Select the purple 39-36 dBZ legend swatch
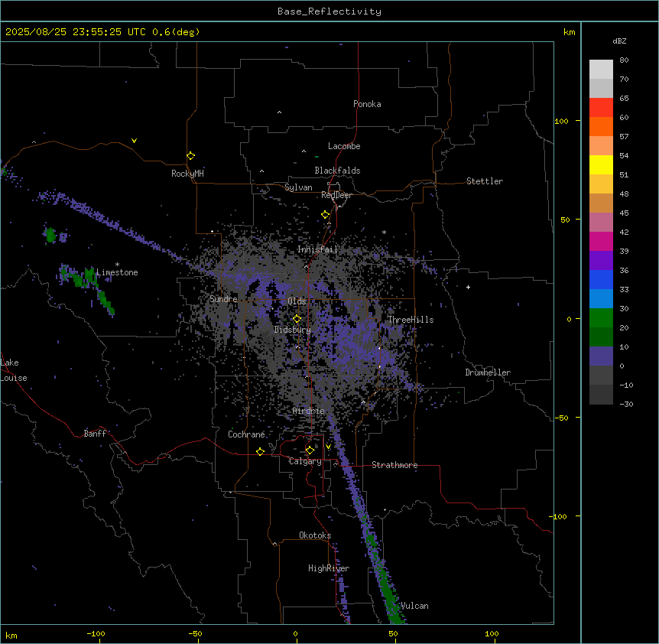This screenshot has height=644, width=659. click(601, 260)
